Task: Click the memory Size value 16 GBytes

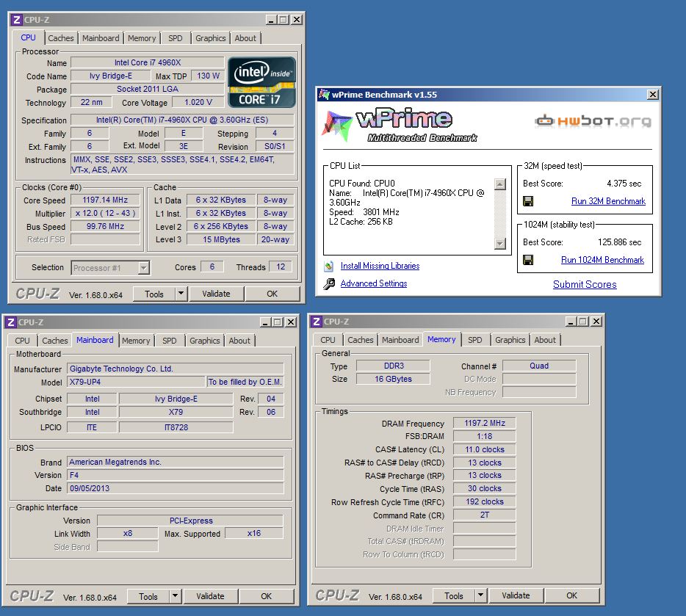Action: pos(393,379)
